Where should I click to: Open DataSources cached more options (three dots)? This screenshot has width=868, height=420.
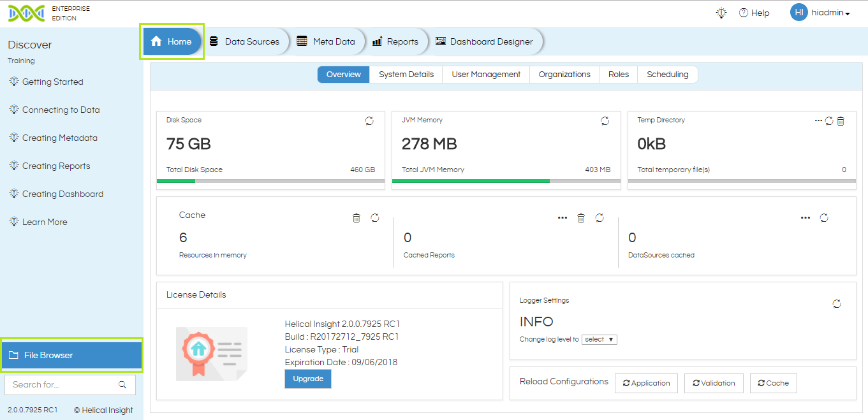[x=805, y=218]
